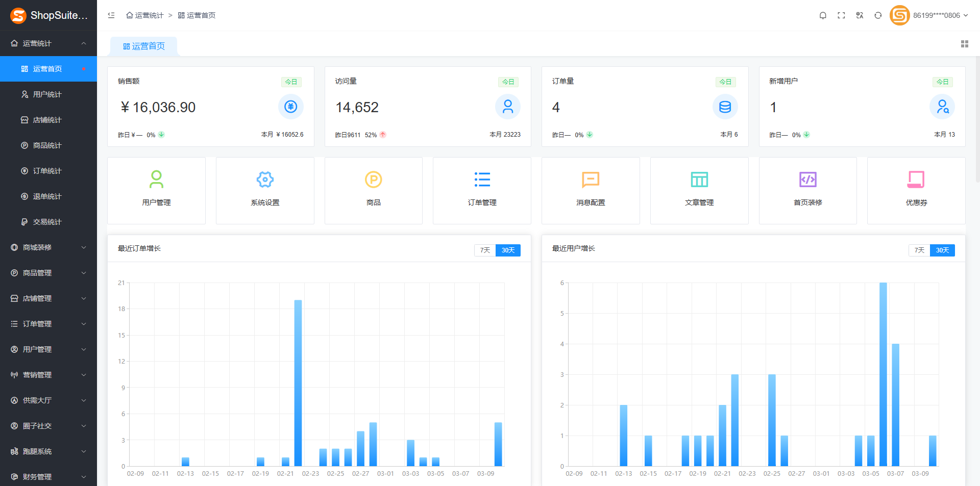The height and width of the screenshot is (486, 980).
Task: Click the notification bell icon
Action: (823, 15)
